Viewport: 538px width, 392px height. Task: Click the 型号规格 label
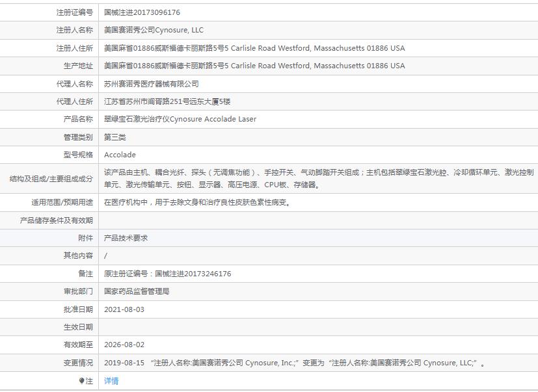click(78, 155)
